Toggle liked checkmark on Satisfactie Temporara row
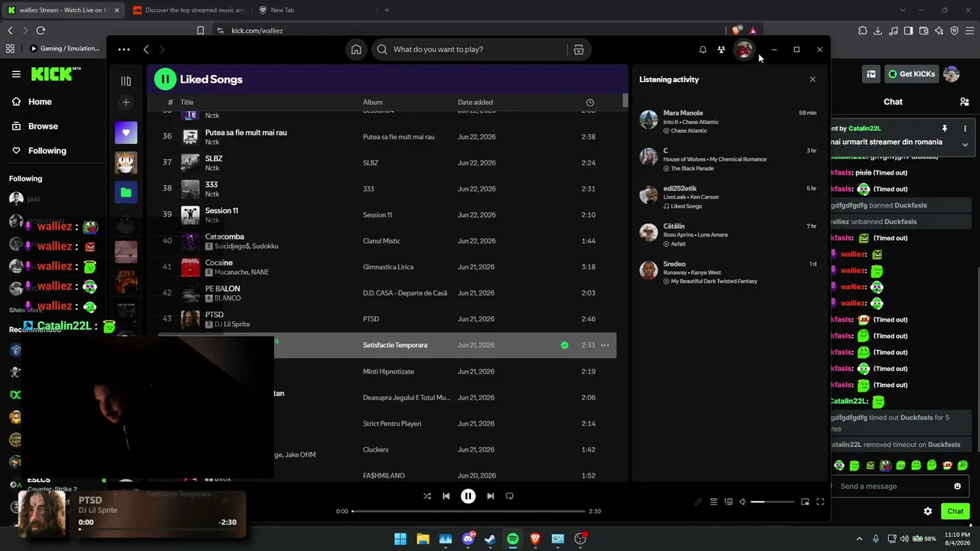The image size is (980, 551). (x=564, y=345)
